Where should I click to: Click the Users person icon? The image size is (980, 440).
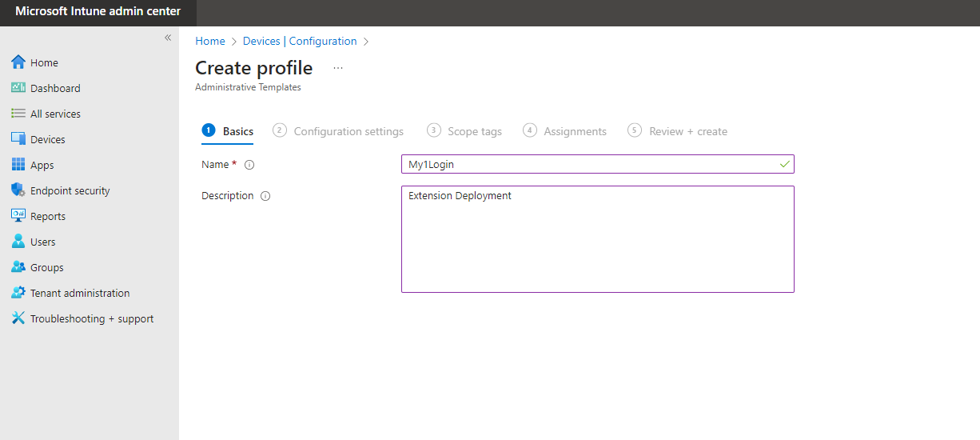[x=18, y=242]
